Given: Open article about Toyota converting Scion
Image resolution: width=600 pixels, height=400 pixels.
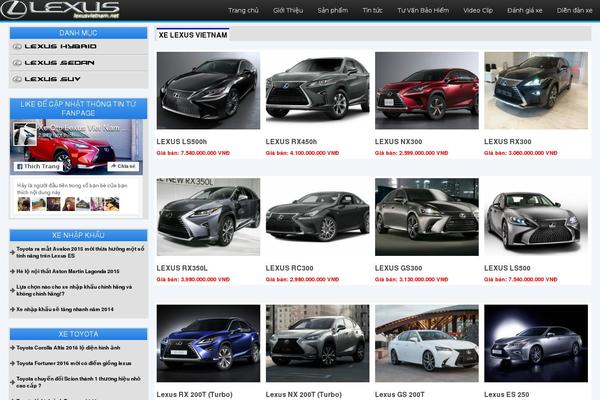Looking at the screenshot, I should (78, 382).
